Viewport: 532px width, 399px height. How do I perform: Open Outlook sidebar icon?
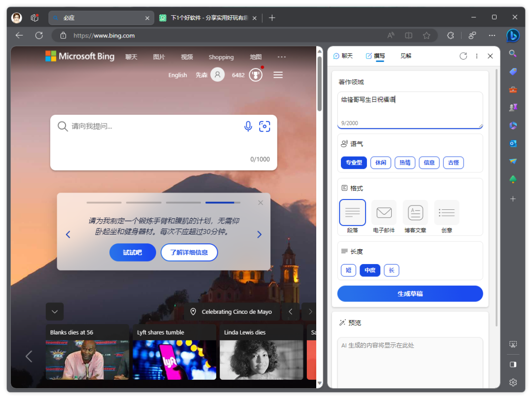coord(513,143)
